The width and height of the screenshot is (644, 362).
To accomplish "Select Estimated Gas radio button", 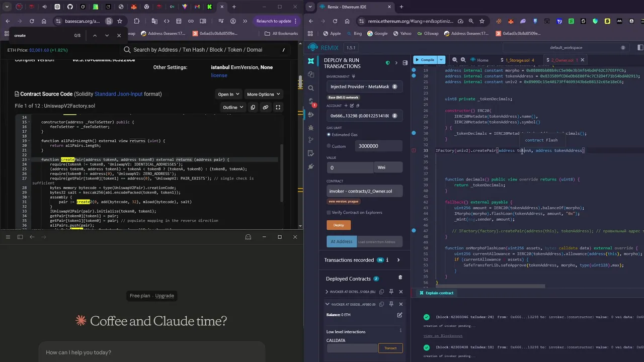I will 329,135.
